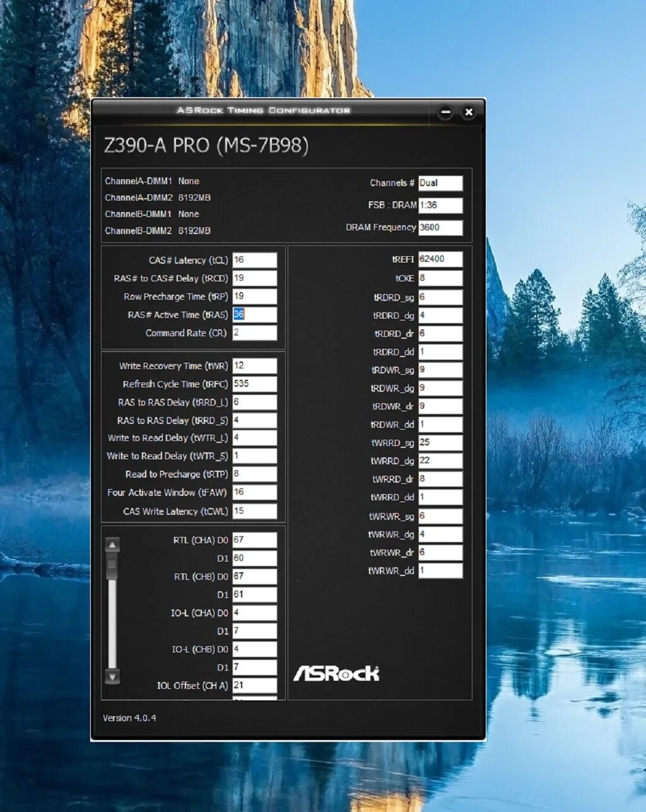Click the tWRWR_sg value field
Image resolution: width=646 pixels, height=812 pixels.
(440, 516)
